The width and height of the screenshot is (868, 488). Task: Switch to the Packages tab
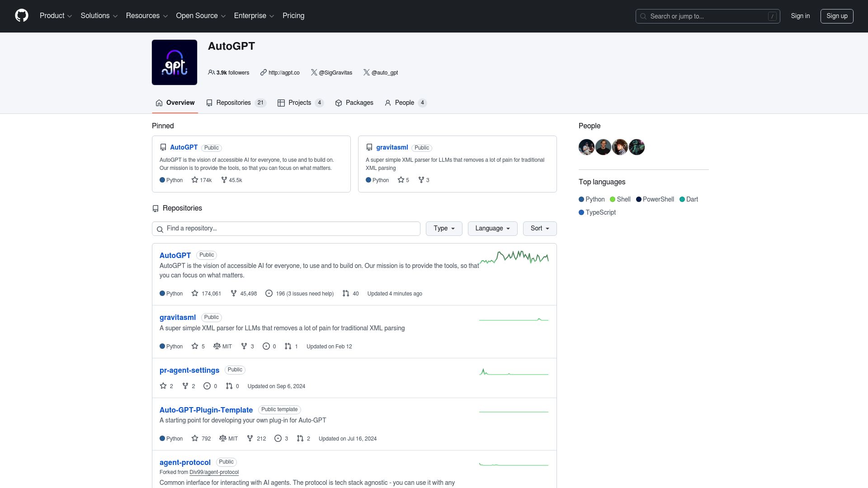pyautogui.click(x=354, y=103)
